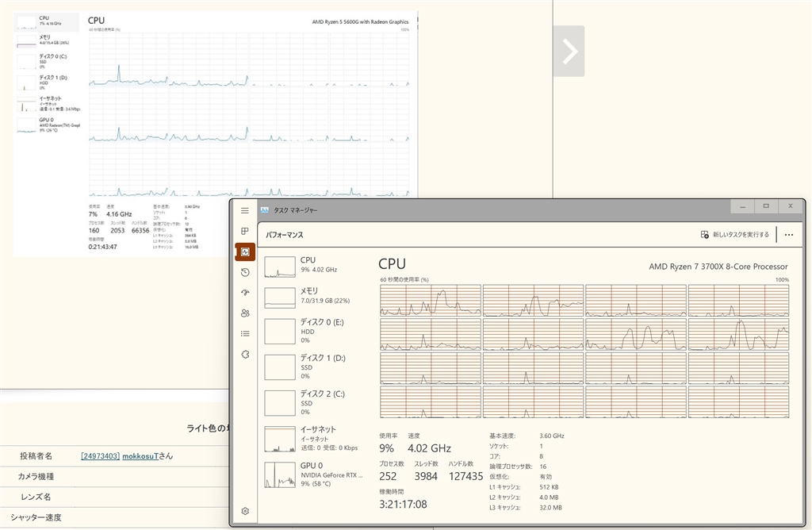Click the process count 252
Screen dimensions: 812x530
pyautogui.click(x=388, y=476)
